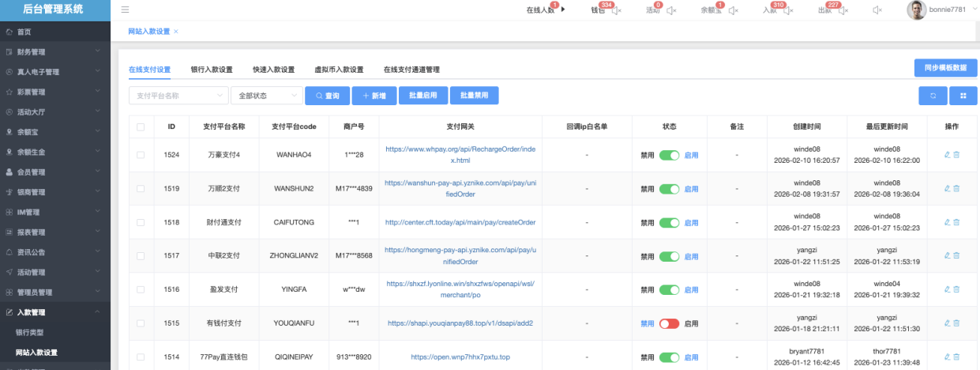980x370 pixels.
Task: Switch to the 虚拟币入款设置 tab
Action: (339, 70)
